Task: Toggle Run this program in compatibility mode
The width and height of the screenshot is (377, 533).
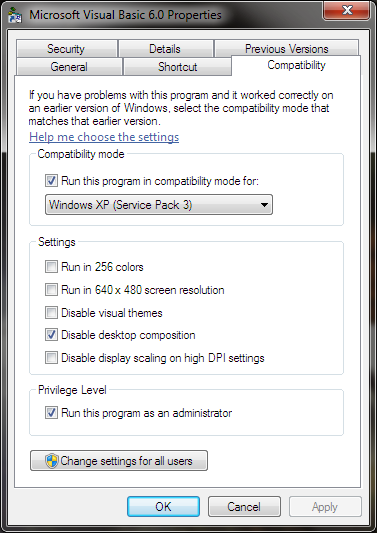Action: [51, 181]
